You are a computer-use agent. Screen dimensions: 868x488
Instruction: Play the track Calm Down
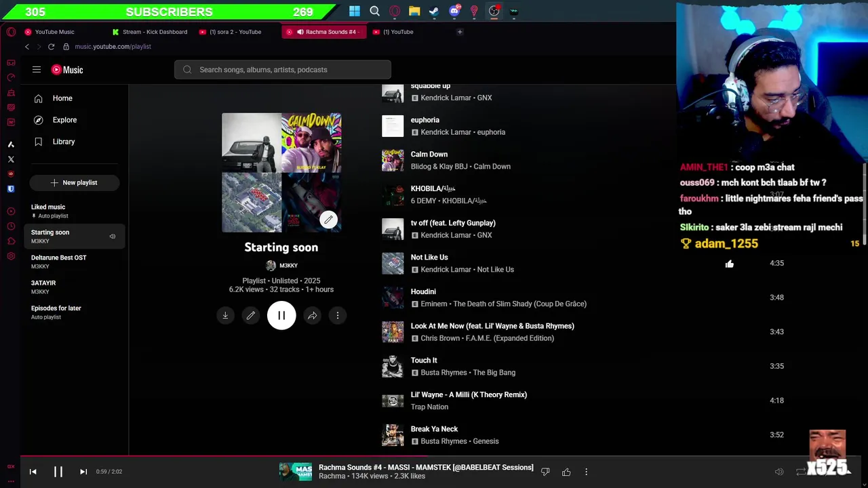tap(429, 155)
